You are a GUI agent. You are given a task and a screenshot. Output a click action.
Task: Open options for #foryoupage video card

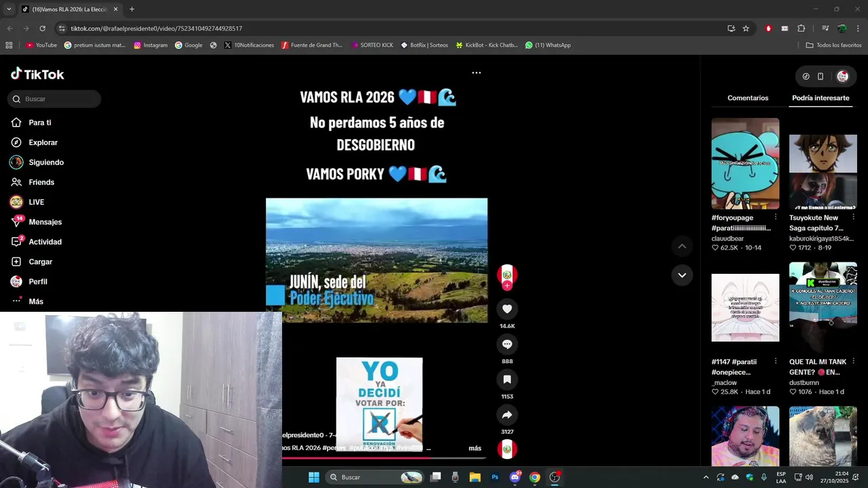pyautogui.click(x=776, y=217)
